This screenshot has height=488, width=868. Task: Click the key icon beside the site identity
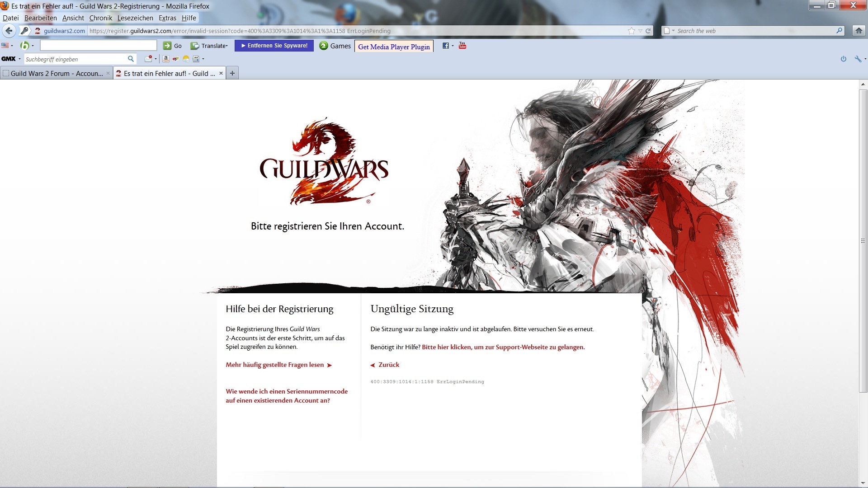click(x=25, y=31)
